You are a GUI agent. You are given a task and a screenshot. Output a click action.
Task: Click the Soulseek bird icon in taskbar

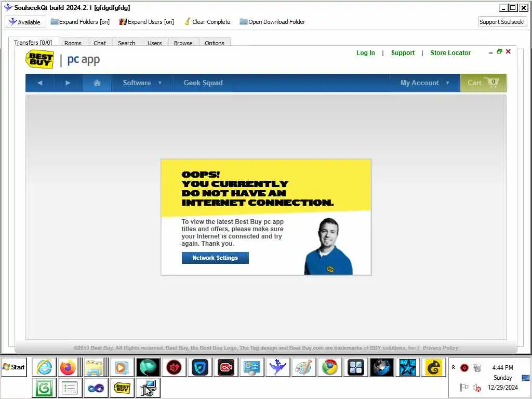(x=278, y=367)
